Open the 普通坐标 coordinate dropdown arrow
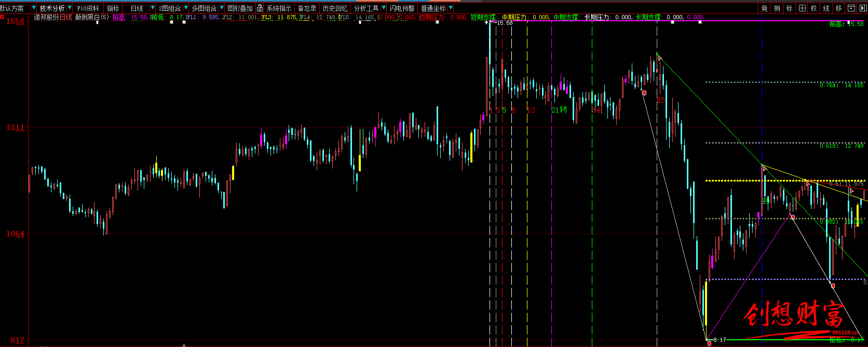Viewport: 868px width, 347px height. point(450,8)
